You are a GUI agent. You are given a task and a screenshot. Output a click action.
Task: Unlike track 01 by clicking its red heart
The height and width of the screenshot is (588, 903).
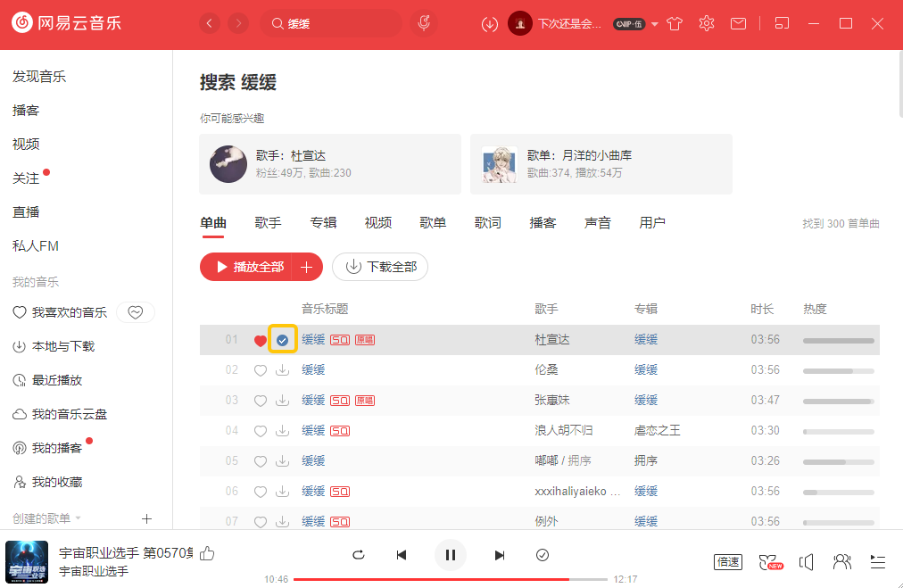[x=260, y=340]
